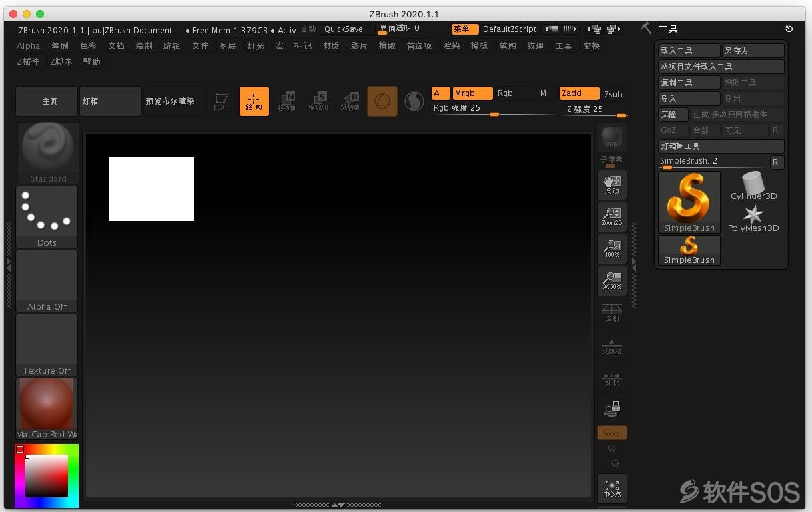Adjust the 界面透明 0 slider
This screenshot has width=812, height=512.
(411, 29)
